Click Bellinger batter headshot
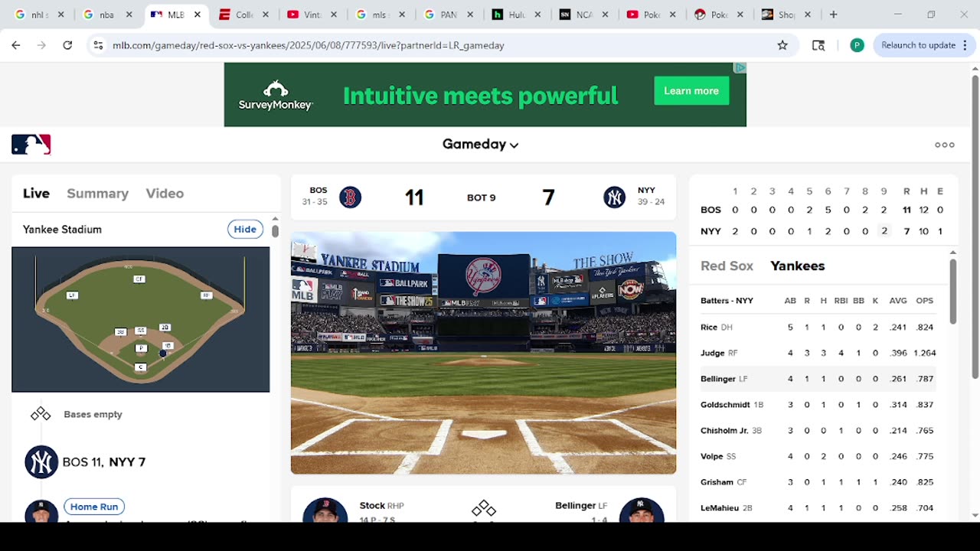Viewport: 980px width, 551px height. [641, 510]
